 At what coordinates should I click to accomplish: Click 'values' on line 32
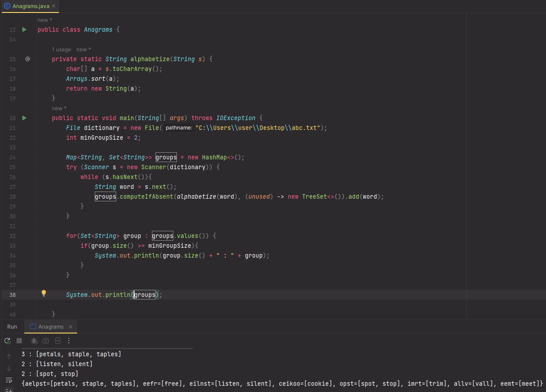pyautogui.click(x=188, y=236)
